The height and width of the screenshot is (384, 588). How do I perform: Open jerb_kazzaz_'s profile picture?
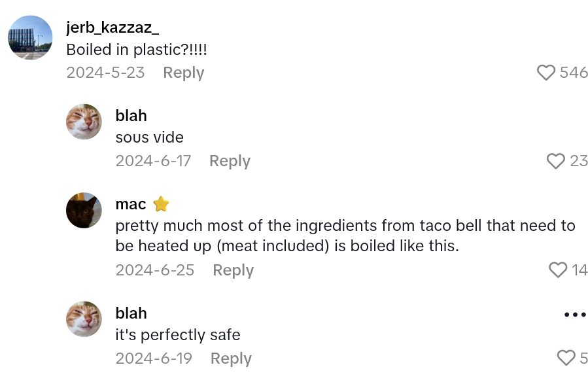point(29,37)
